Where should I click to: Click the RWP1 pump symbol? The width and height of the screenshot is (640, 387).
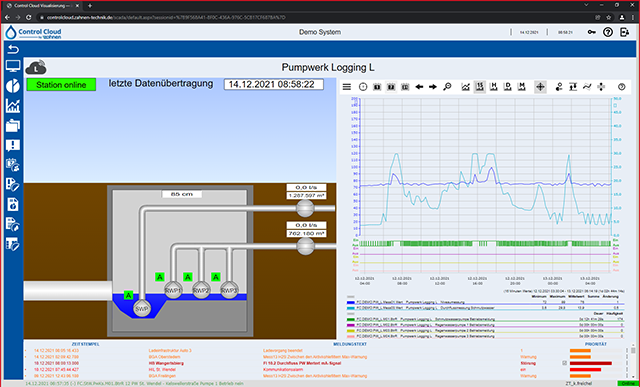click(173, 290)
